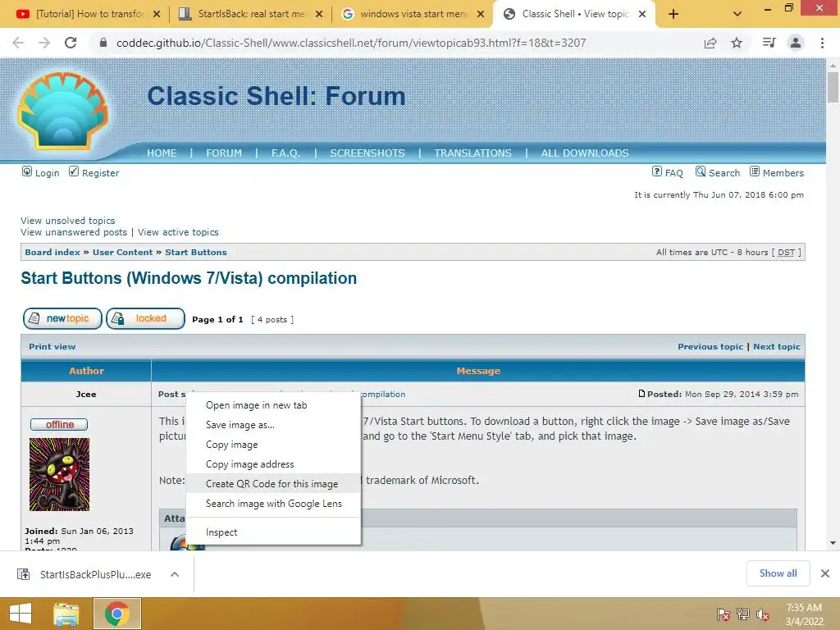This screenshot has width=840, height=630.
Task: Choose Copy image address
Action: pos(273,464)
